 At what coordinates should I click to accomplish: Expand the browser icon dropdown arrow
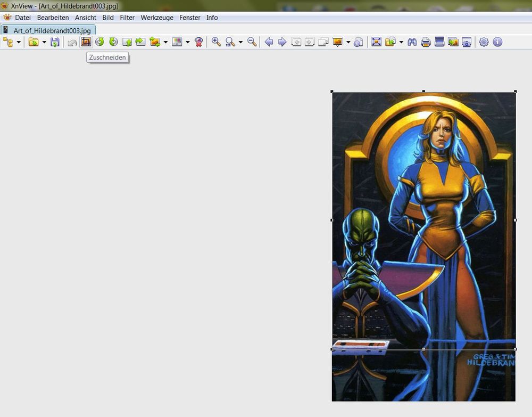[x=19, y=42]
